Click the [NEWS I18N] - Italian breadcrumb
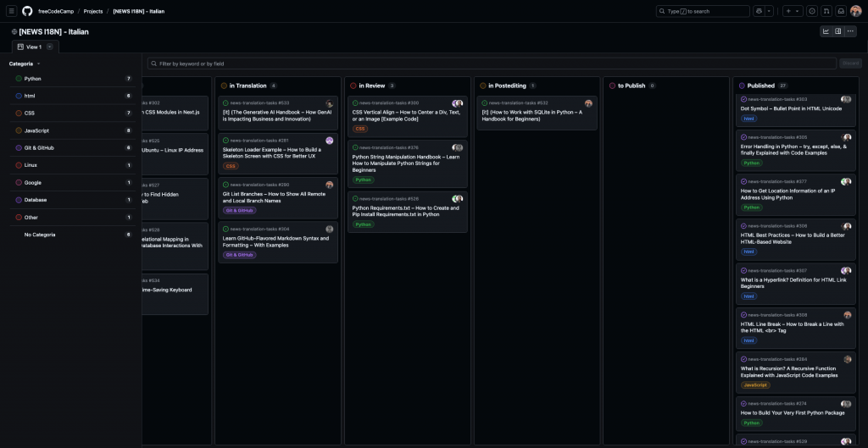Screen dimensions: 868x448 coord(138,11)
